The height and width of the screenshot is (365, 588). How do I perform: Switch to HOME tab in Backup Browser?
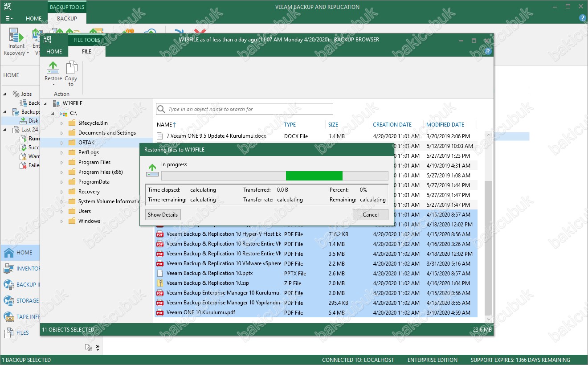click(x=54, y=51)
